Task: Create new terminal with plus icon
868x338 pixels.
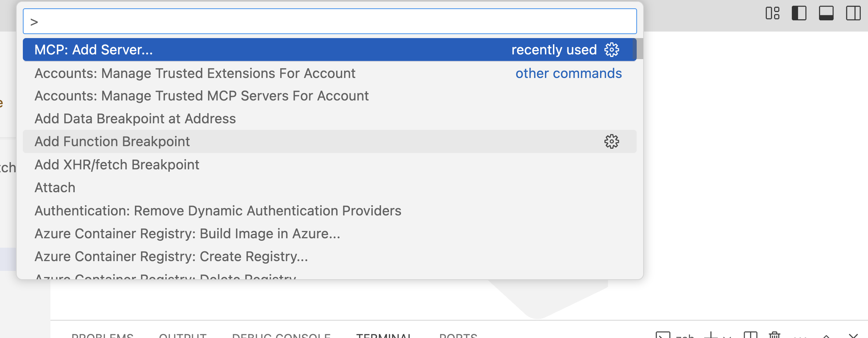Action: pos(711,335)
